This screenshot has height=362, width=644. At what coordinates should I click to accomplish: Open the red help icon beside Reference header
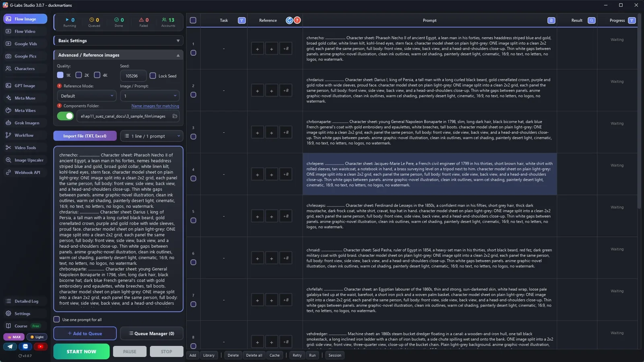(x=297, y=21)
